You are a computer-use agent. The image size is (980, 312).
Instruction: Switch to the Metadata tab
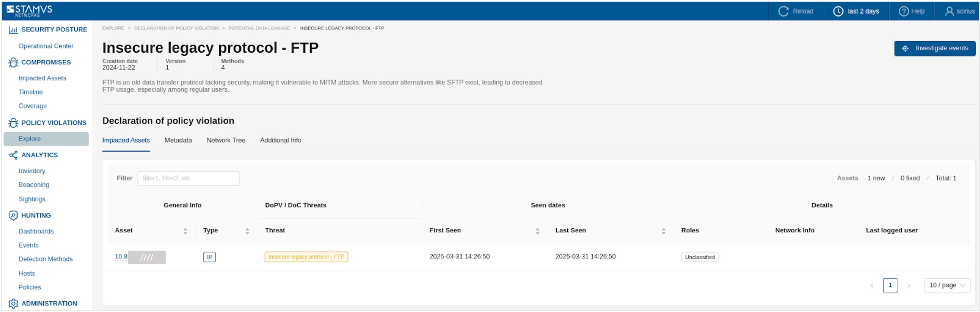(178, 140)
